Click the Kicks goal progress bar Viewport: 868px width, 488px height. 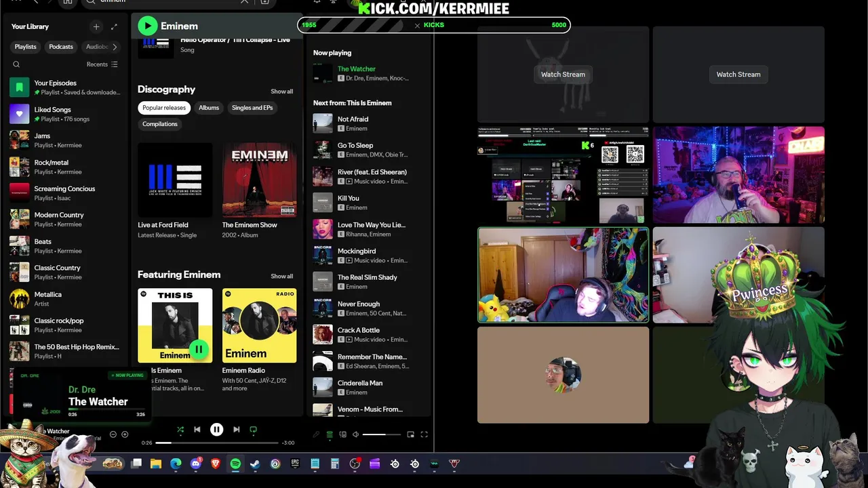click(434, 25)
